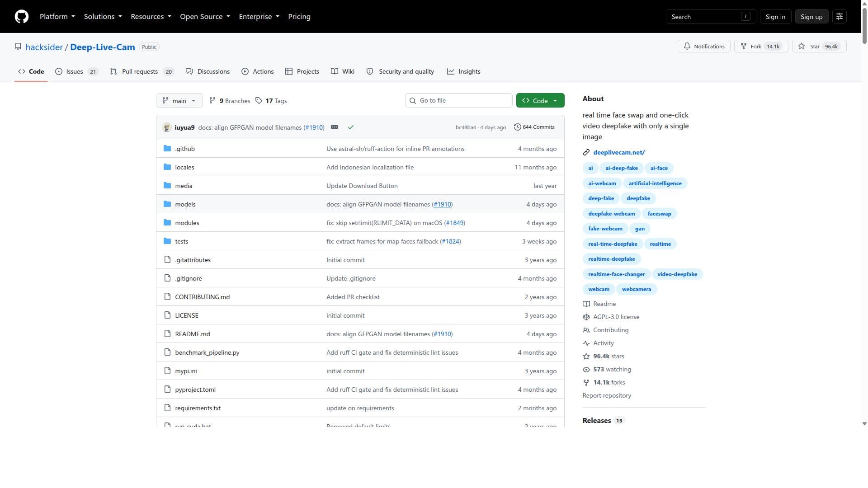Screen dimensions: 868x488
Task: Expand the Resources menu
Action: 151,17
